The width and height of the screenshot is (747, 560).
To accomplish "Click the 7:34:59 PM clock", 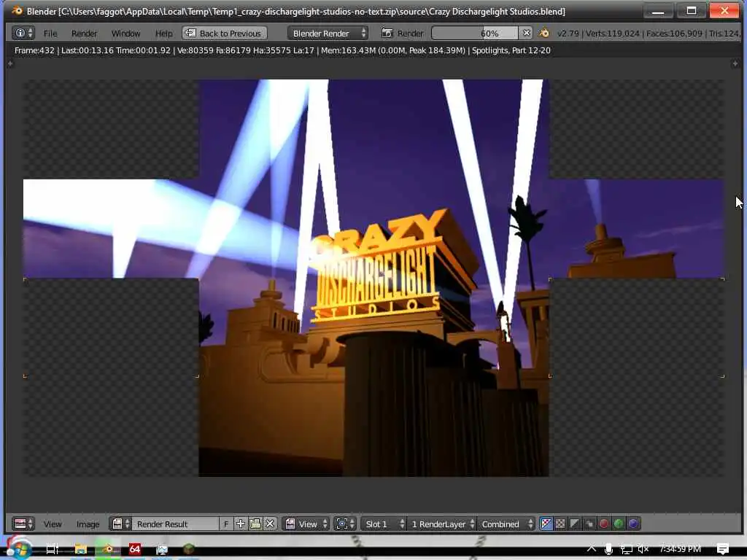I will click(x=681, y=549).
